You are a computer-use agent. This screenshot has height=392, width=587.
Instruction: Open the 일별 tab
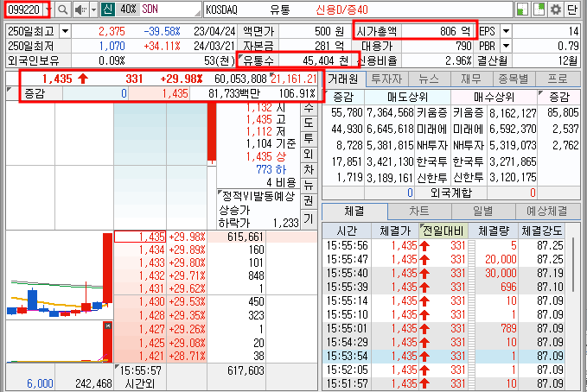[483, 212]
